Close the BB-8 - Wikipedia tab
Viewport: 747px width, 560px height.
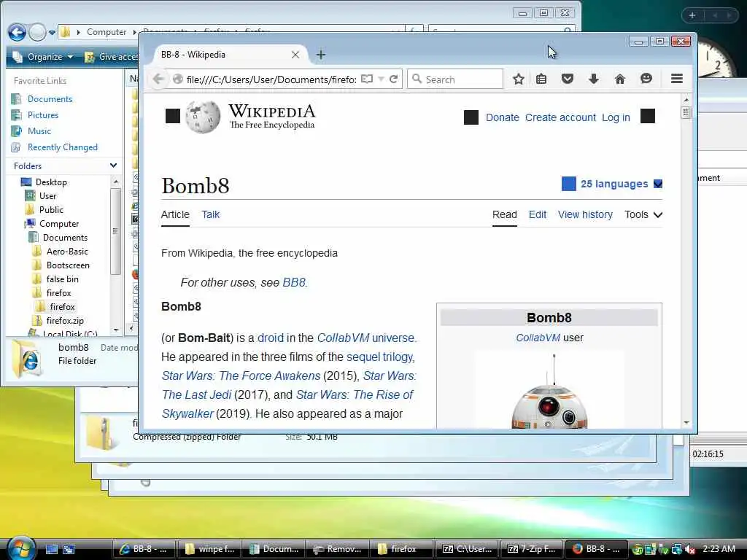pyautogui.click(x=295, y=55)
